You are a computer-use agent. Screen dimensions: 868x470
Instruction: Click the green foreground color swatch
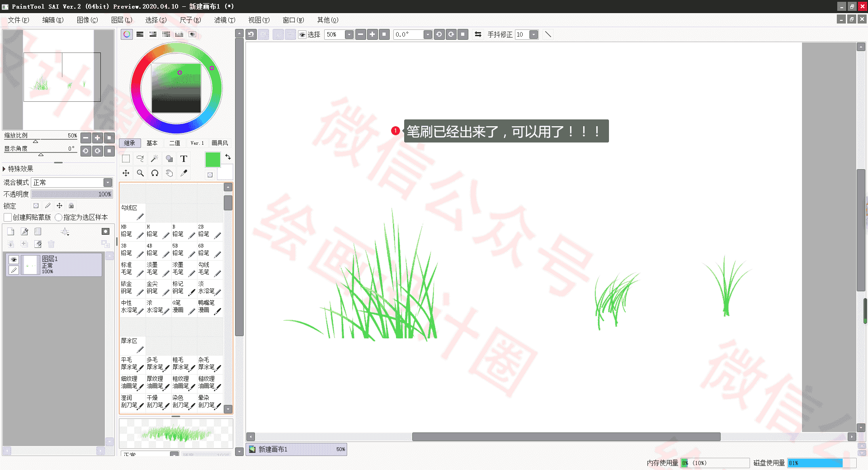[213, 160]
